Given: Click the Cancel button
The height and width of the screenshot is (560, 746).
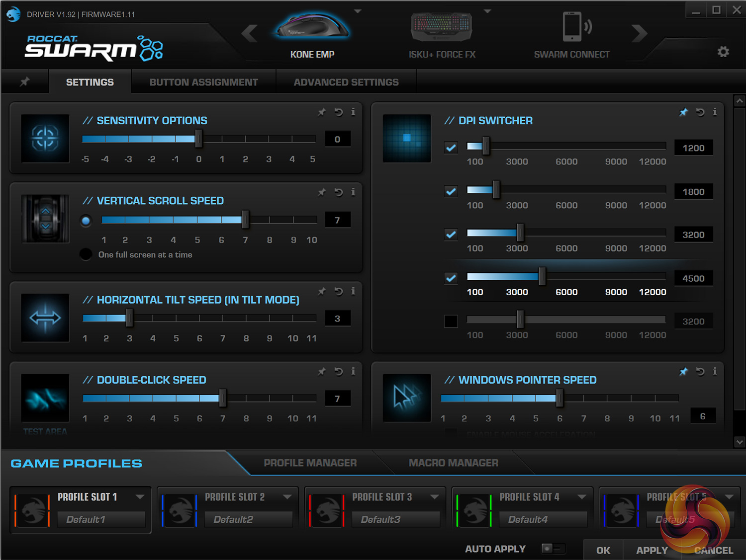Looking at the screenshot, I should tap(714, 550).
